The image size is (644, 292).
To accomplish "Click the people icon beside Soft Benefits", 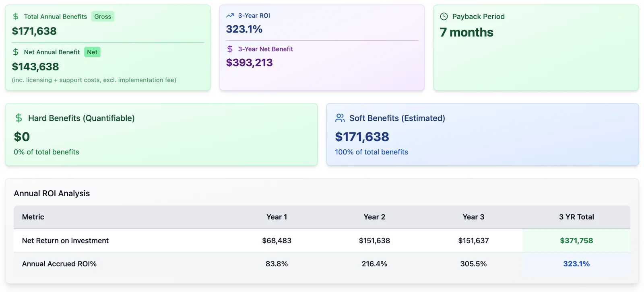I will point(340,118).
